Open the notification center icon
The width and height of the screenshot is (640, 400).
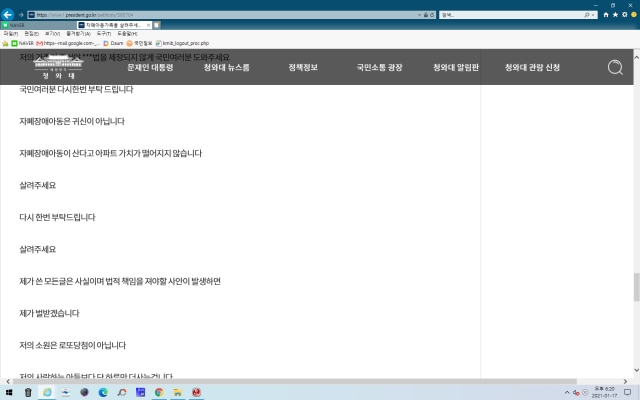(x=628, y=393)
